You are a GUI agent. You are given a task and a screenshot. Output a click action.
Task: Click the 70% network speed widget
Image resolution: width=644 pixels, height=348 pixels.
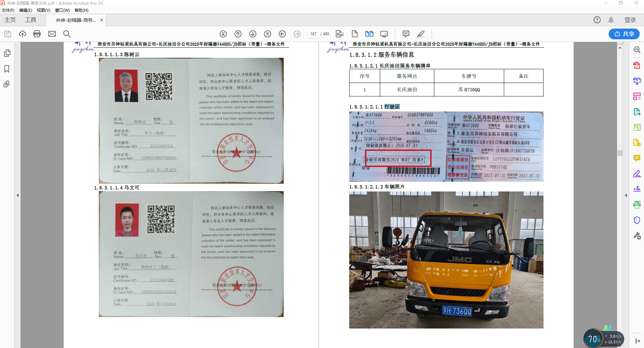(x=603, y=339)
